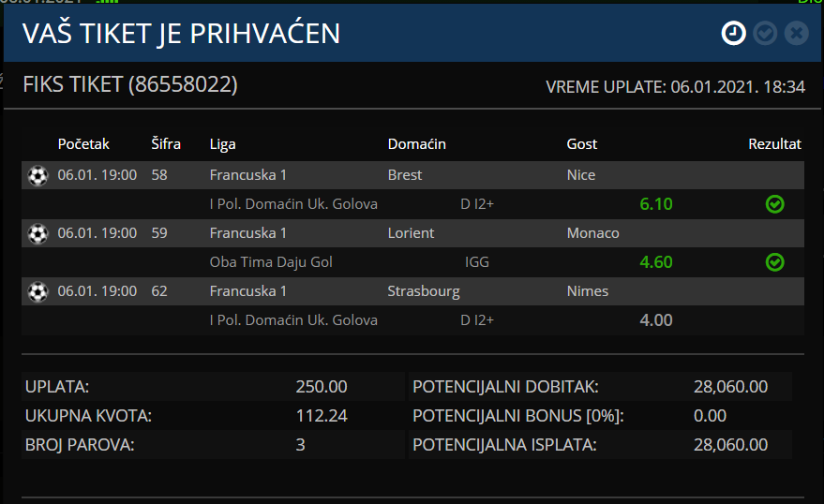Select the Nice away team name
824x504 pixels.
coord(580,175)
